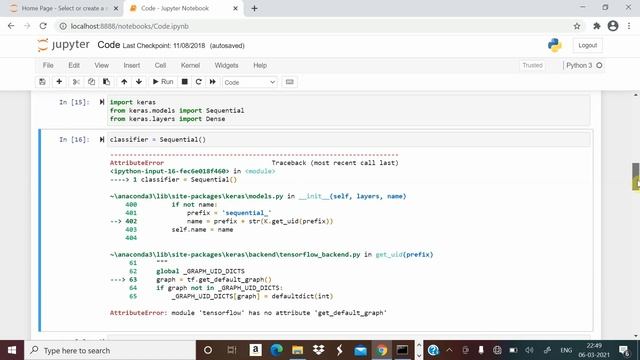Open the volume control in tray
Image resolution: width=640 pixels, height=360 pixels.
point(529,350)
